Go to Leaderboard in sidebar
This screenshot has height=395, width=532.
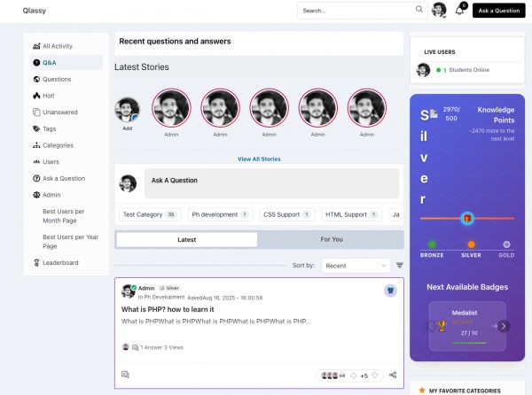point(60,262)
